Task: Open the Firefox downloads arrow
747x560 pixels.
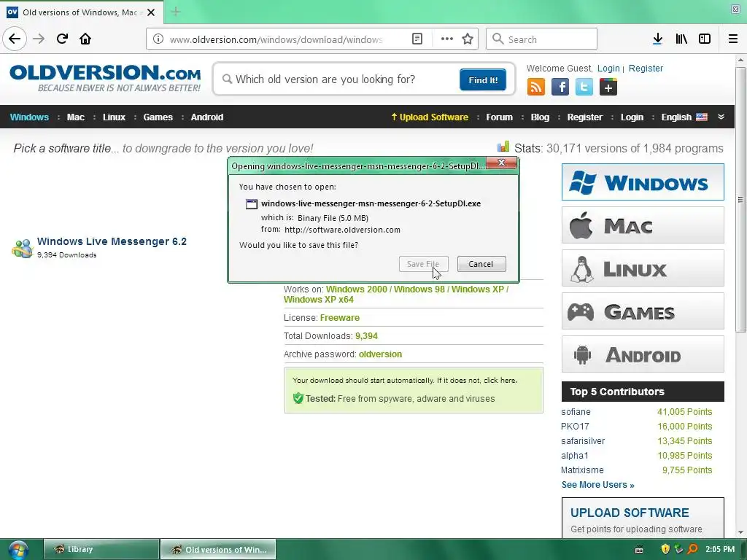Action: pos(657,39)
